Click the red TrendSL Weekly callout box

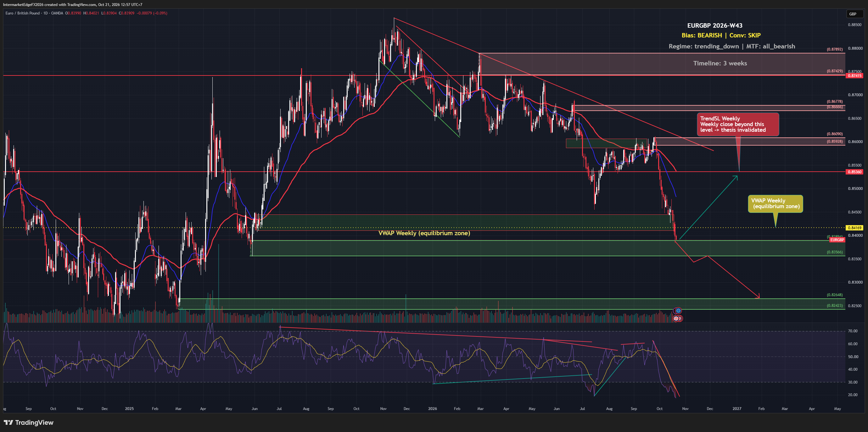click(738, 124)
